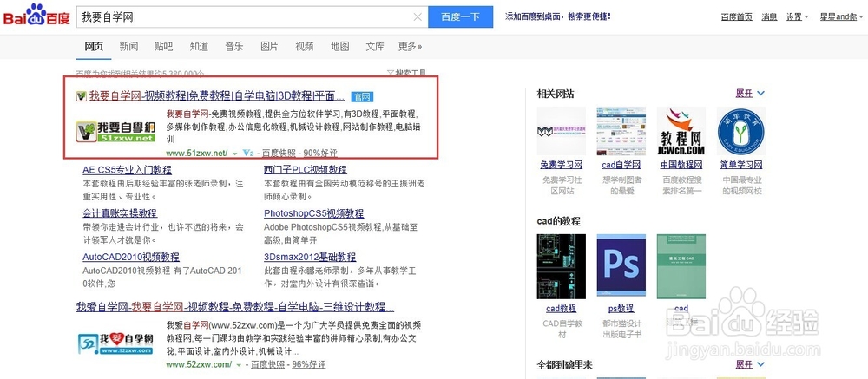Open the www.51zxw.net/ URL
Image resolution: width=868 pixels, height=379 pixels.
196,153
